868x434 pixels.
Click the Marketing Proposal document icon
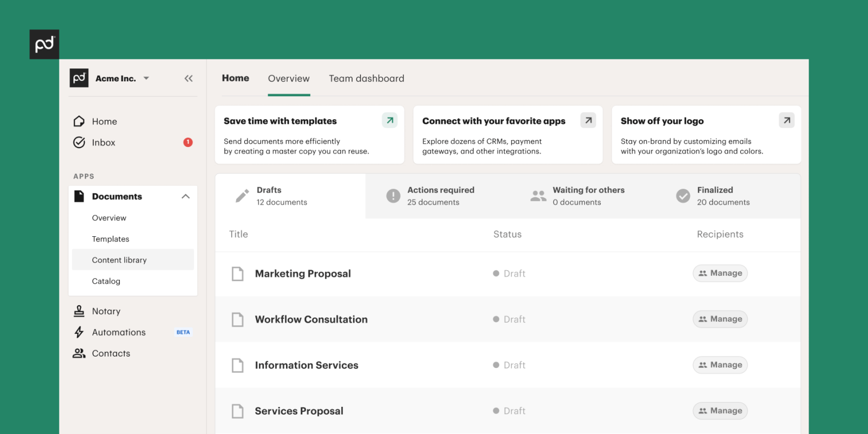[238, 274]
